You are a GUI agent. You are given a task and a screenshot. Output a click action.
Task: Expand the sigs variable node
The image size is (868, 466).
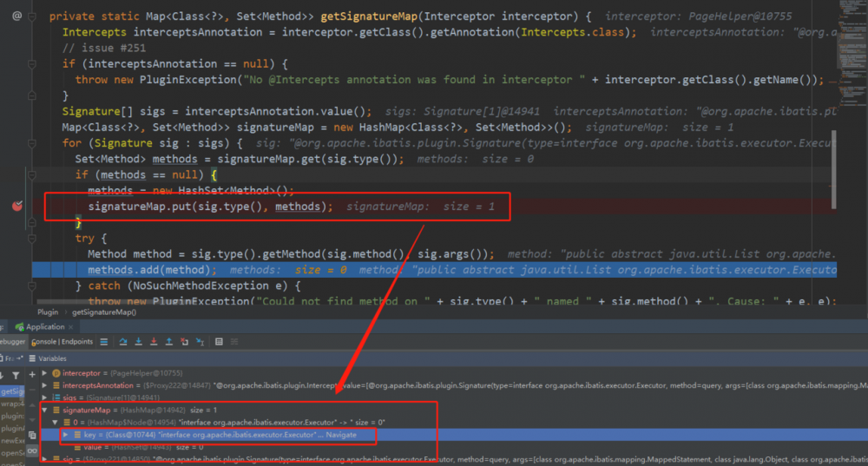pyautogui.click(x=44, y=397)
